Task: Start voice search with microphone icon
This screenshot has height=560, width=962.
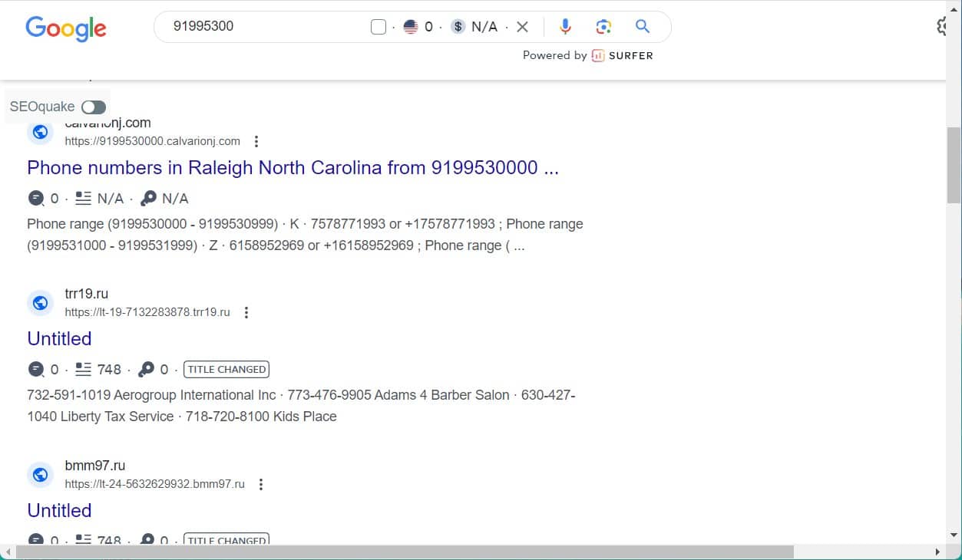Action: click(x=565, y=27)
